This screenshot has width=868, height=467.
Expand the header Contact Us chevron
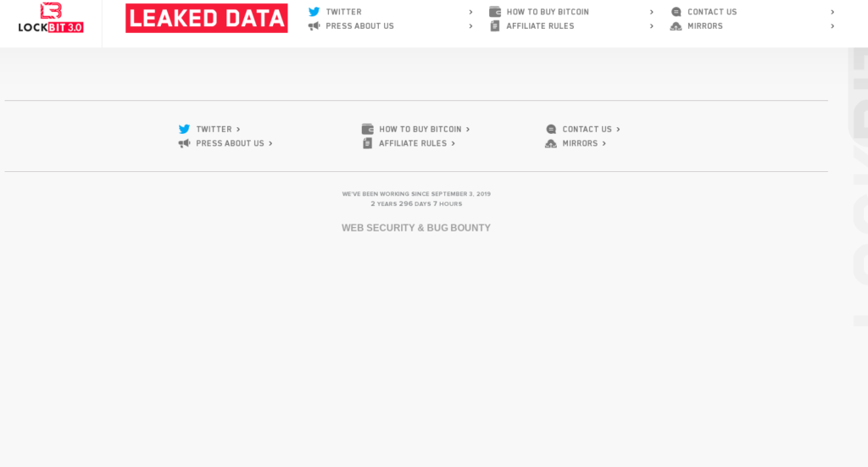pos(832,12)
